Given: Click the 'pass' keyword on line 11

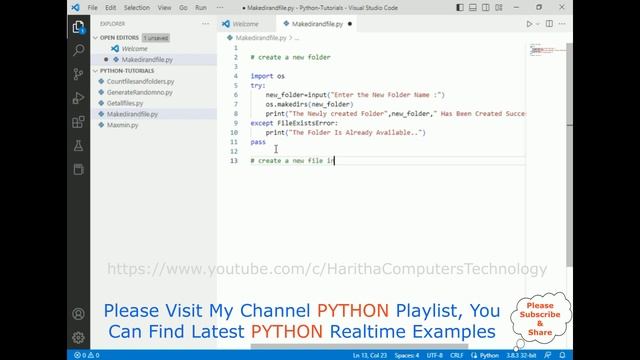Looking at the screenshot, I should (258, 142).
